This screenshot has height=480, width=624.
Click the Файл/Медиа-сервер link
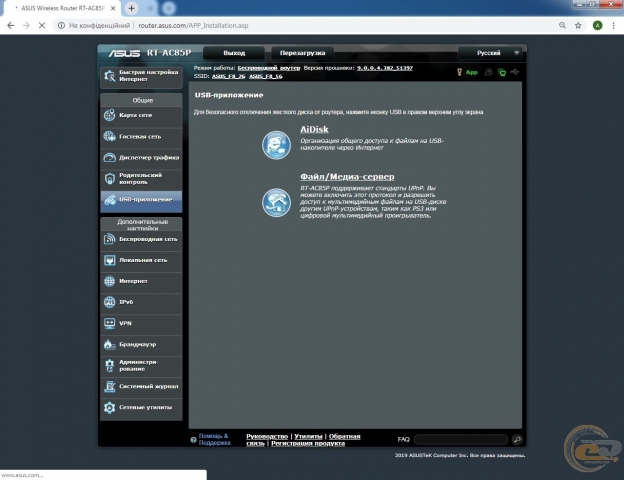(340, 177)
